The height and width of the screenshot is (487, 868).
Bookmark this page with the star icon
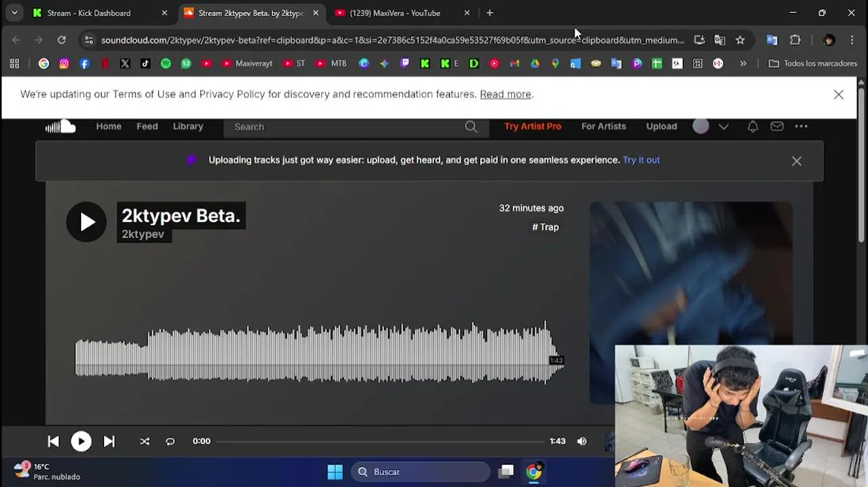[740, 40]
